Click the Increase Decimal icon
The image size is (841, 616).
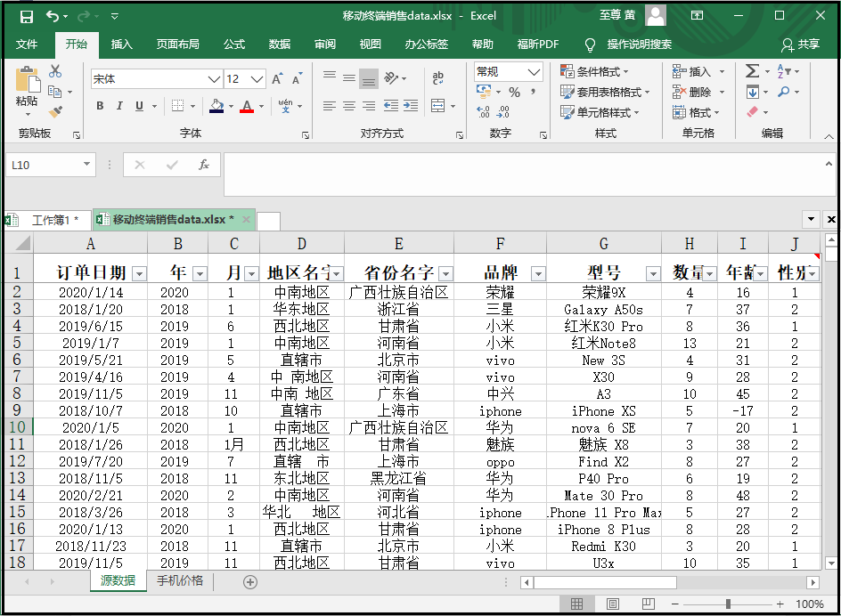tap(483, 111)
